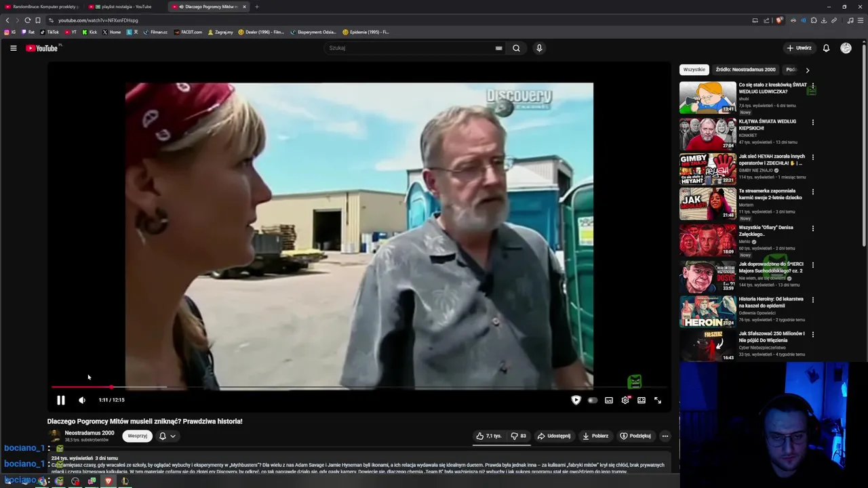Viewport: 868px width, 488px height.
Task: Download video with Pobierz button
Action: [595, 436]
